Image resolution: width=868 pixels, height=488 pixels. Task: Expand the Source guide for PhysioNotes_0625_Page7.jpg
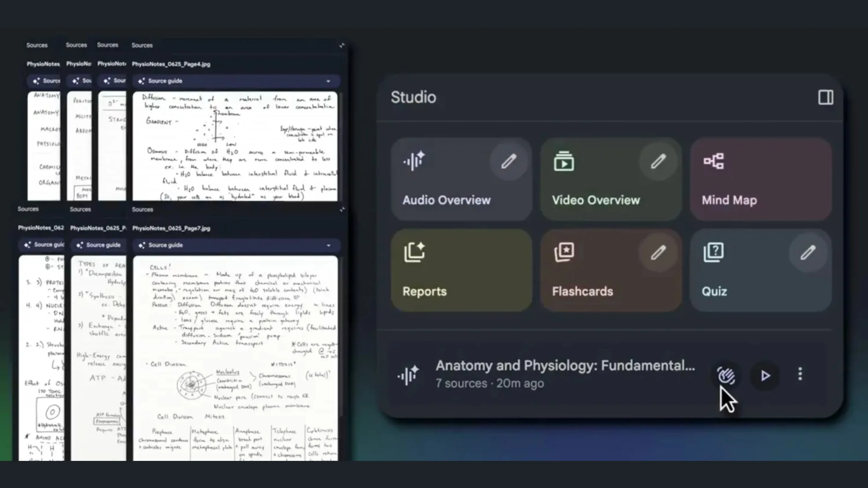click(x=329, y=245)
